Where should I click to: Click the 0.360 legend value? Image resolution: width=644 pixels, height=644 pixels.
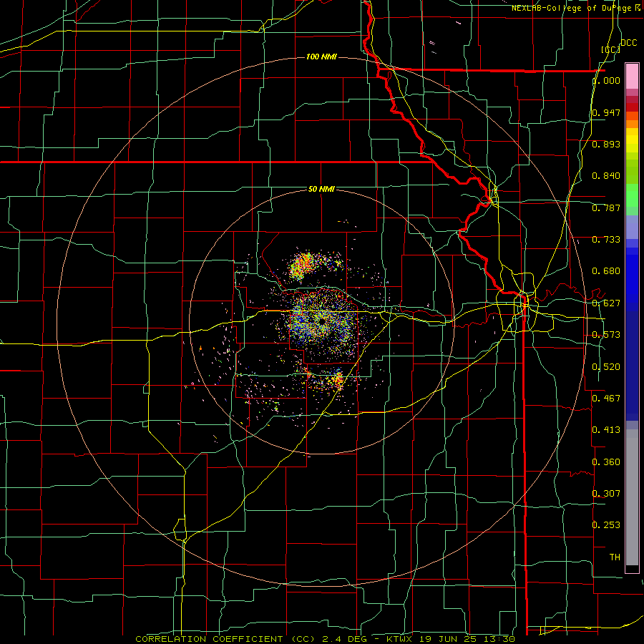coord(606,462)
